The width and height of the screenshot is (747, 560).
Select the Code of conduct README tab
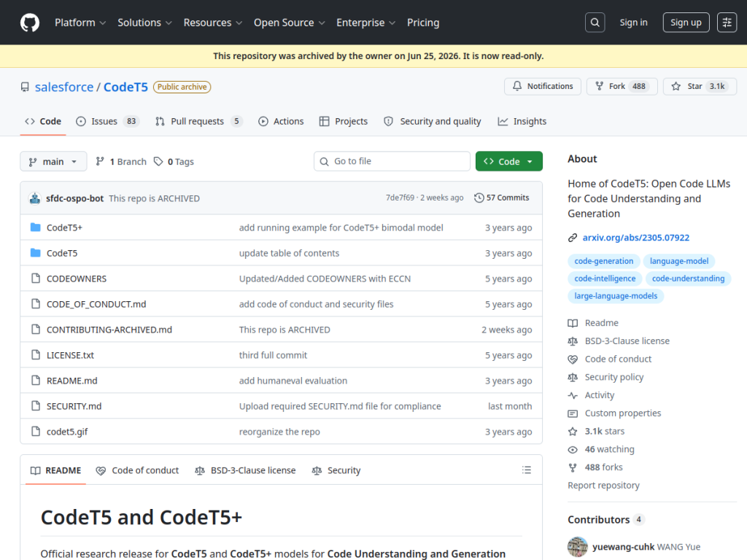pyautogui.click(x=137, y=470)
